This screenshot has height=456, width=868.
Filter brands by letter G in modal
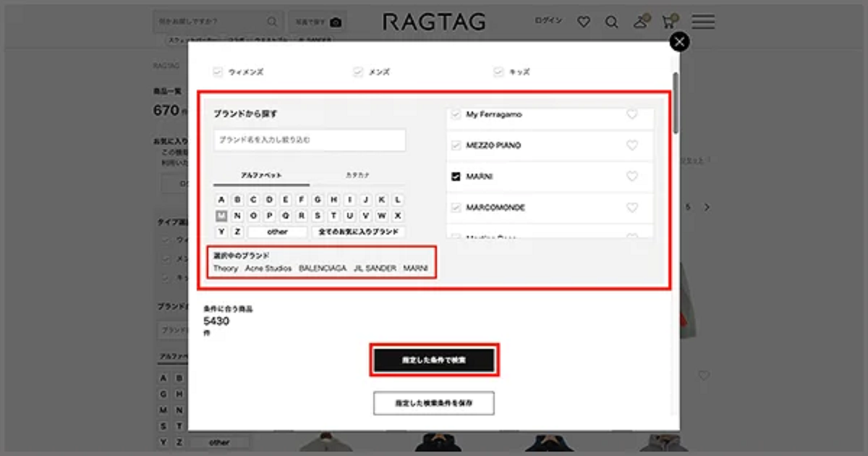pyautogui.click(x=318, y=200)
